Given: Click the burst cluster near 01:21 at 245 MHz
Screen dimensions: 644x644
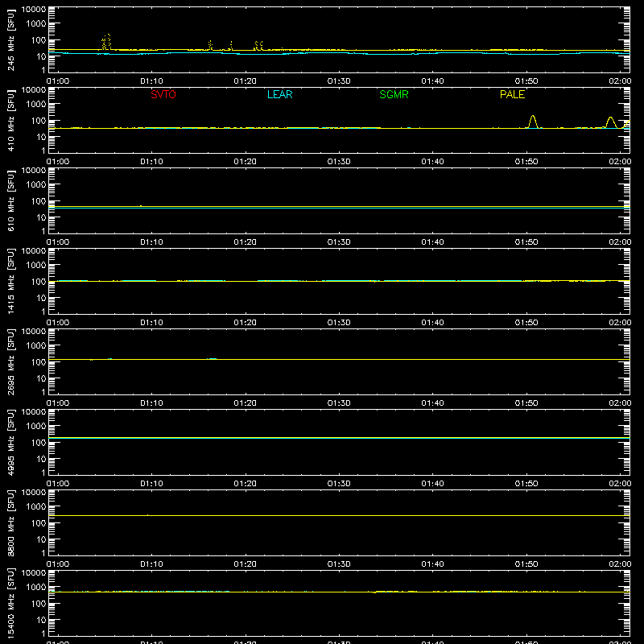Looking at the screenshot, I should point(258,46).
